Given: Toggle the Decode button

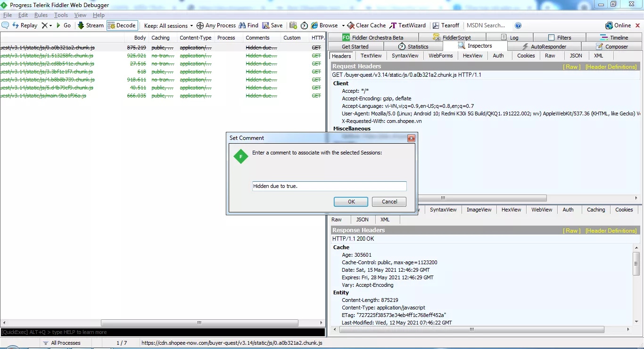Looking at the screenshot, I should (x=122, y=25).
